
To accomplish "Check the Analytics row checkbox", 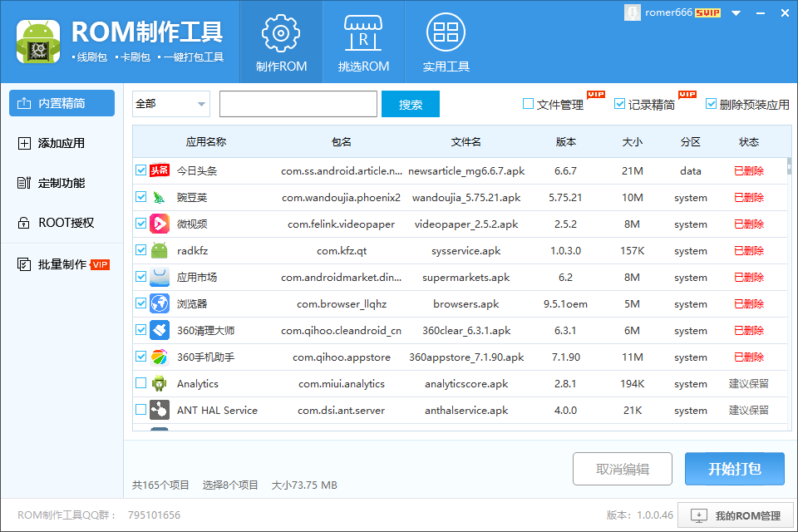I will (x=141, y=383).
